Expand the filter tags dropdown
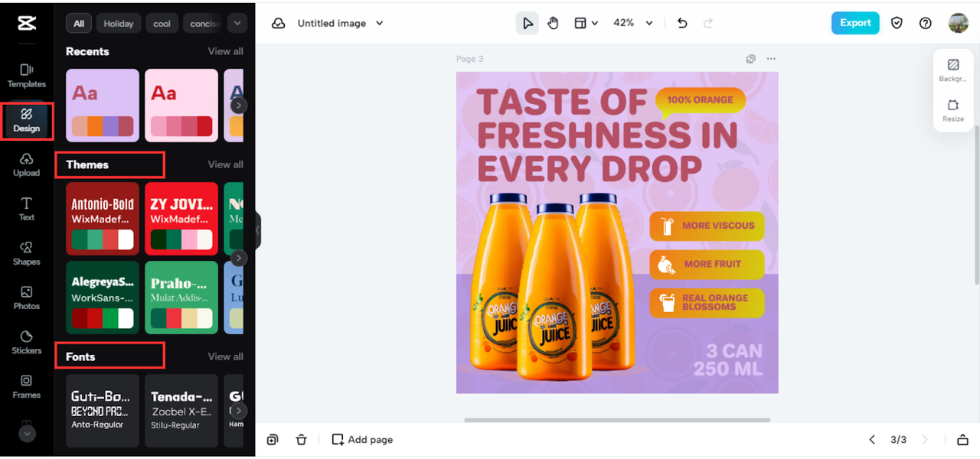This screenshot has width=980, height=459. pyautogui.click(x=237, y=24)
